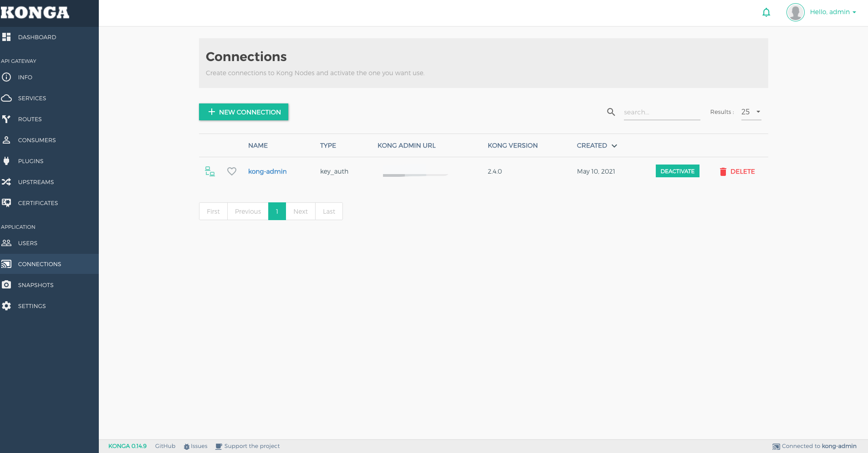Deactivate the kong-admin connection
The width and height of the screenshot is (868, 453).
[677, 171]
